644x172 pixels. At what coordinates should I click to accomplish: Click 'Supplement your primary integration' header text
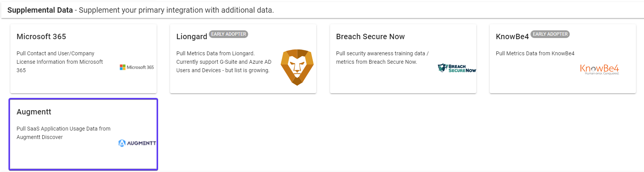[177, 10]
